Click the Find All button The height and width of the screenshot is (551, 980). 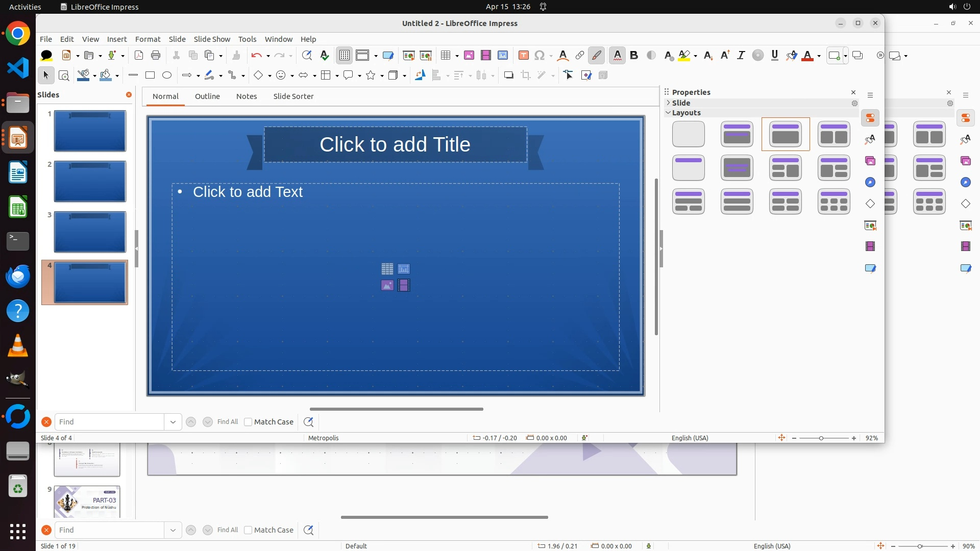(227, 422)
